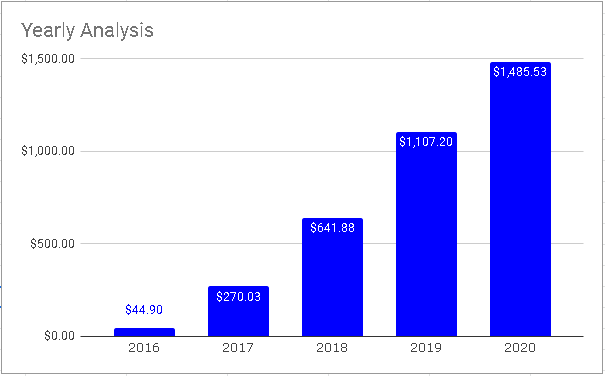Select the 2019 bar in chart
The width and height of the screenshot is (605, 376).
click(x=426, y=234)
